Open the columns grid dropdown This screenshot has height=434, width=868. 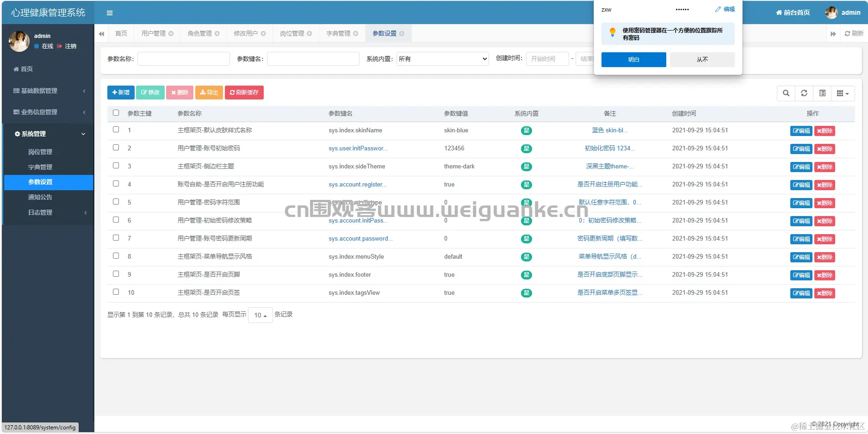click(843, 93)
